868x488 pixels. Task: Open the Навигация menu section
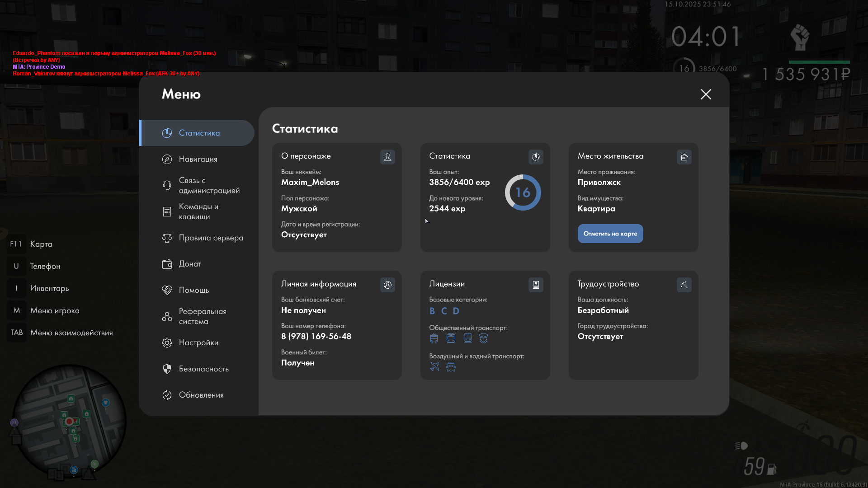tap(198, 159)
